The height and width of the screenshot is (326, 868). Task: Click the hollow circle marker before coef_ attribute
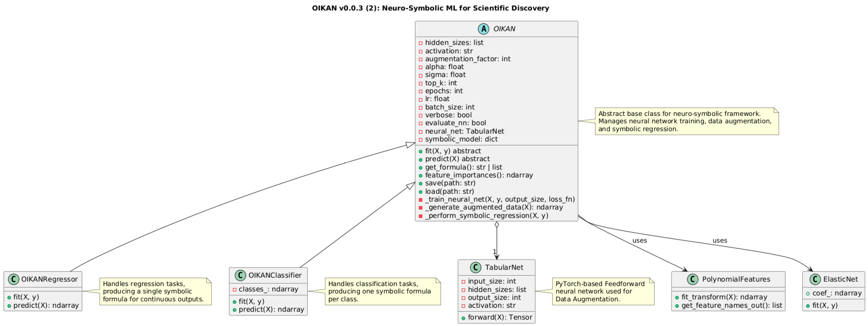808,294
